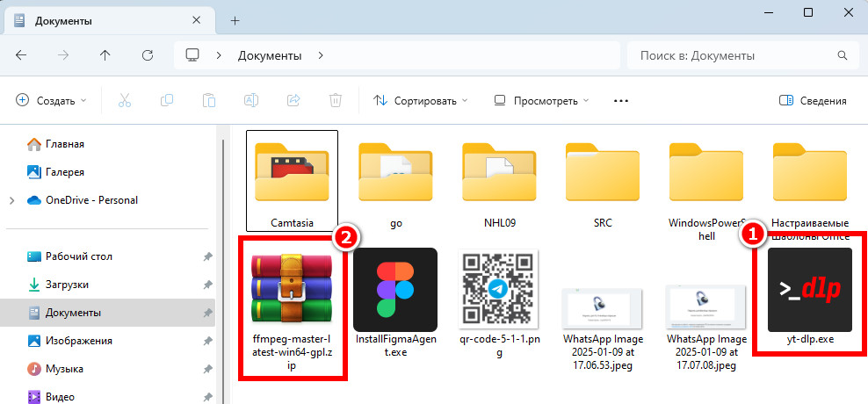
Task: Select WhatsApp Image 17.07.08.jpeg thumbnail
Action: click(706, 328)
